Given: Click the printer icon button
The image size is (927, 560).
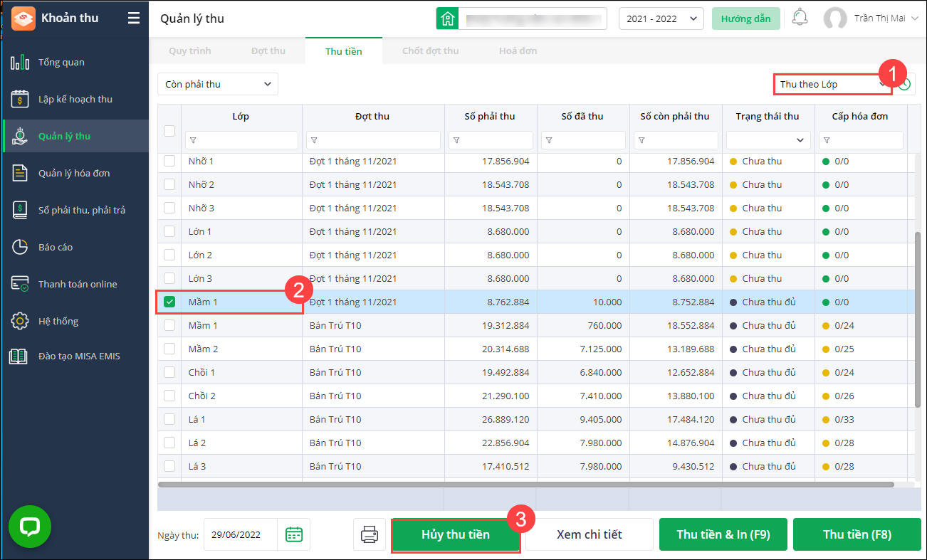Looking at the screenshot, I should pos(370,534).
